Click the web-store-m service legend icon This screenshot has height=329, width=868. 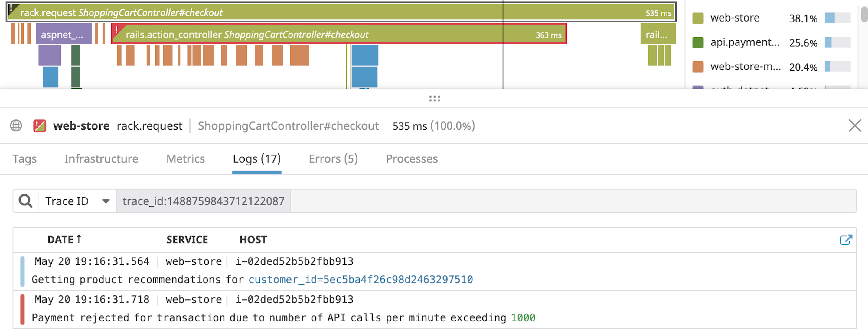pyautogui.click(x=698, y=67)
